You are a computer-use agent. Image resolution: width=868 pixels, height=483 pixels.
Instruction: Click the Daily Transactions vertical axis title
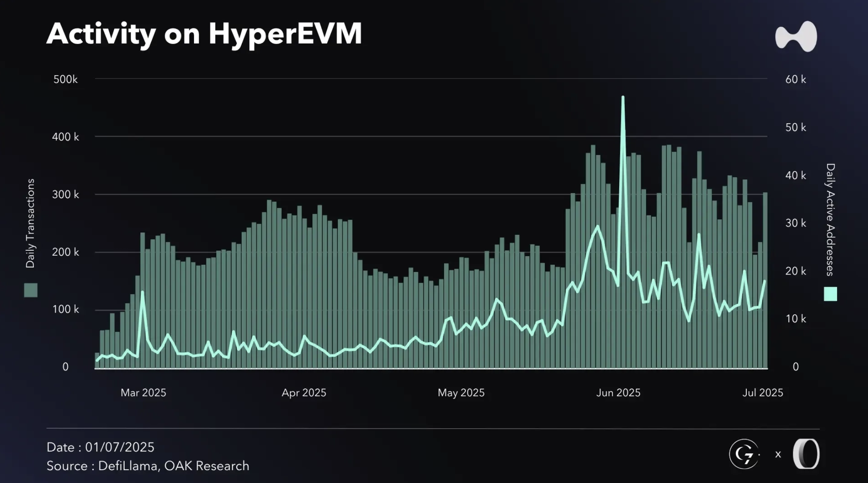click(x=30, y=223)
